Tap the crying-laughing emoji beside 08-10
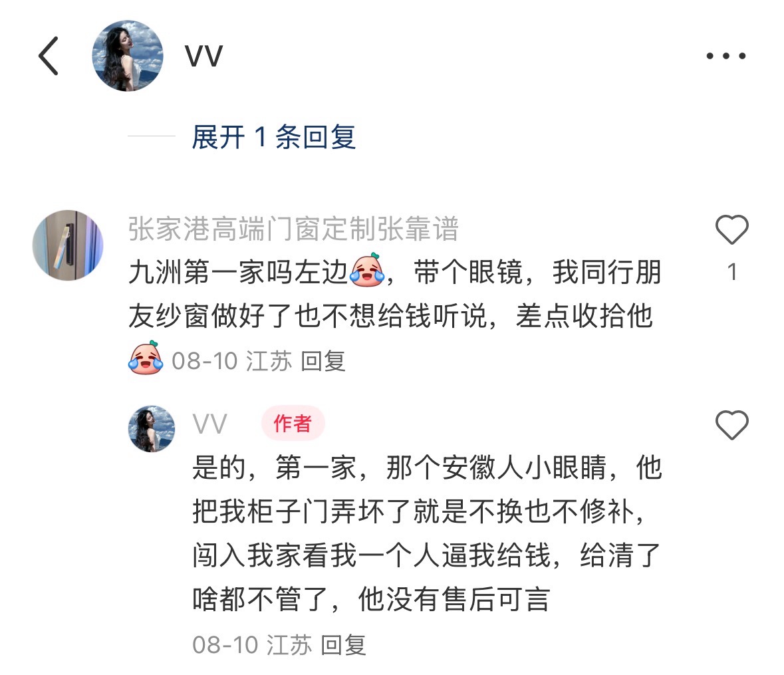 coord(146,358)
